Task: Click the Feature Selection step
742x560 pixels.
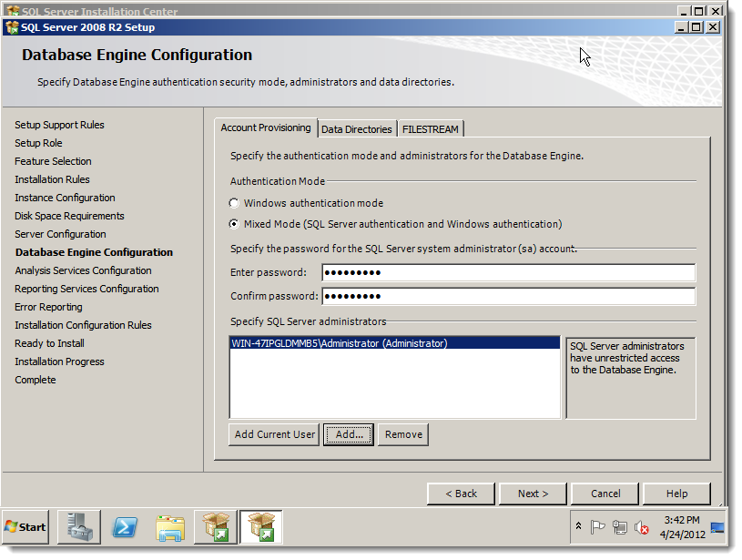Action: click(53, 161)
